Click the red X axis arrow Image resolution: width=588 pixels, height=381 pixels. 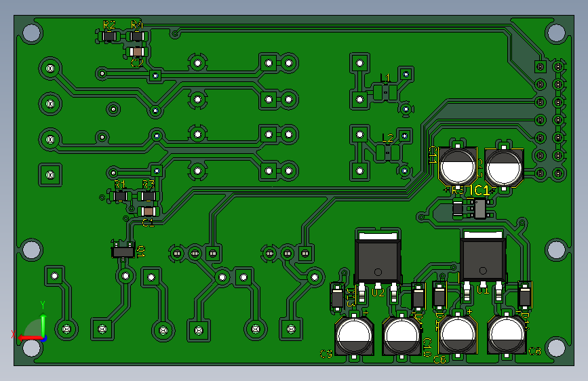[x=30, y=338]
